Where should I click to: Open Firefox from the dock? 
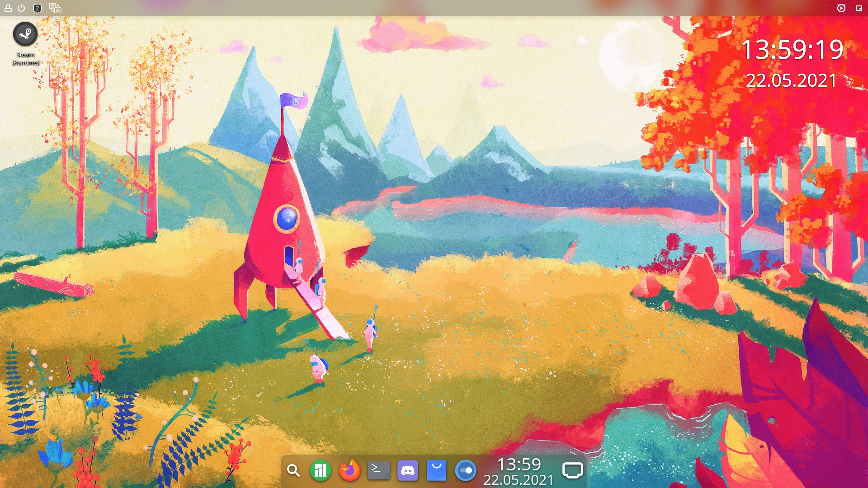click(x=349, y=471)
